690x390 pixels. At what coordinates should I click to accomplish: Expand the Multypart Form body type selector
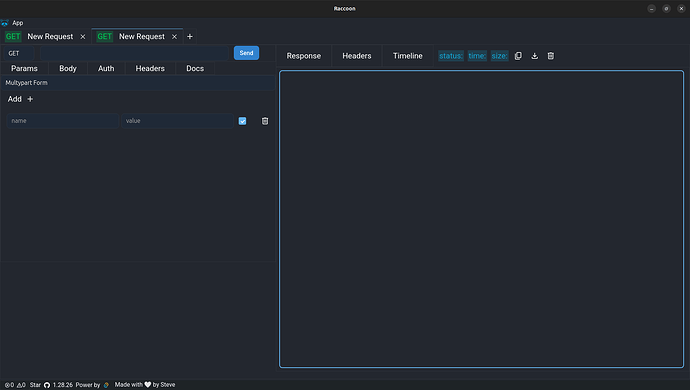pyautogui.click(x=138, y=83)
